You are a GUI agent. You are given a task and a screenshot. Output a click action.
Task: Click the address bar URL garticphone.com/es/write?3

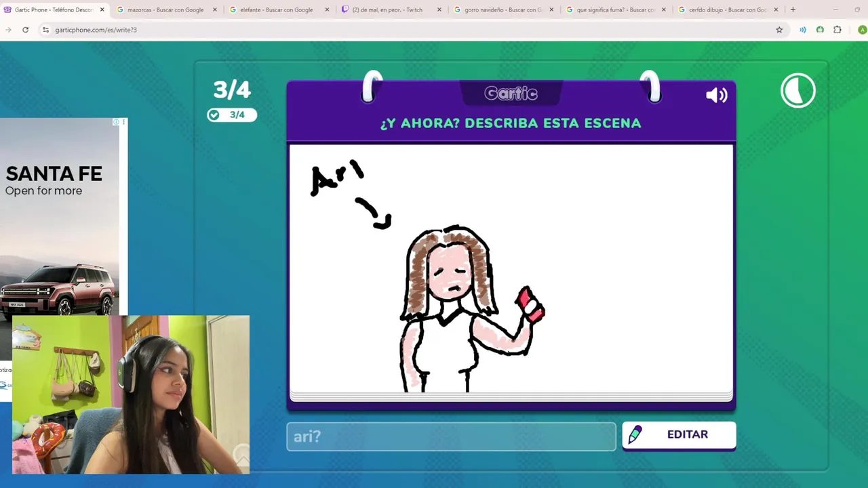click(96, 30)
